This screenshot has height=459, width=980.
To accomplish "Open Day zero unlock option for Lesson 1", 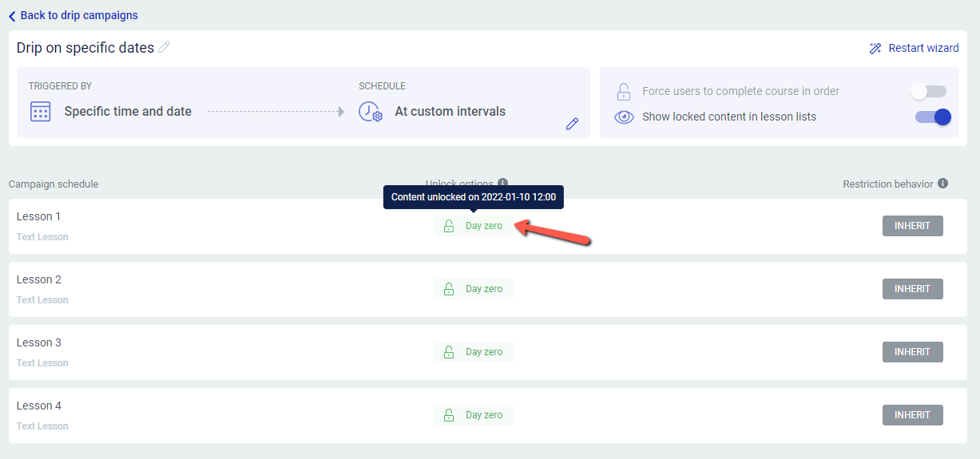I will [x=483, y=226].
